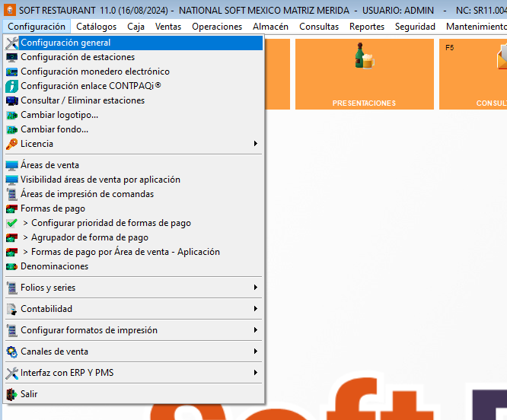Click the icon beside Agrupador de forma de pago
This screenshot has height=420, width=507.
[12, 238]
